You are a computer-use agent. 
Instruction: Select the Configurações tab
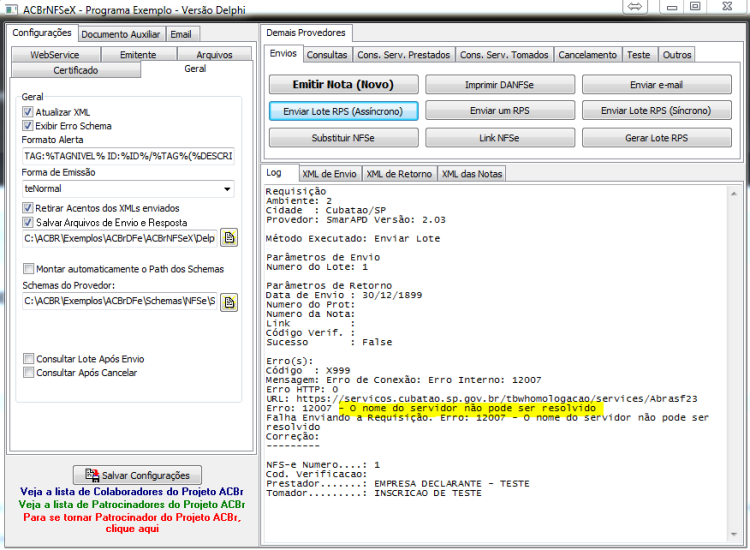tap(42, 33)
